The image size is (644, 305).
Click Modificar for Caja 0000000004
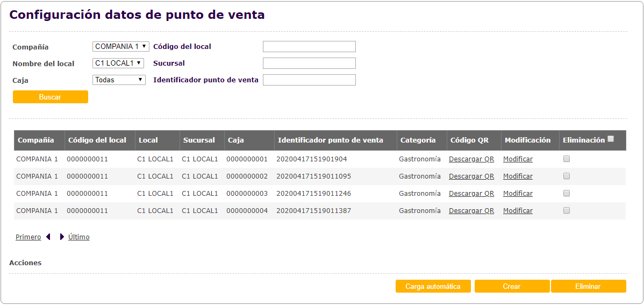click(x=518, y=211)
